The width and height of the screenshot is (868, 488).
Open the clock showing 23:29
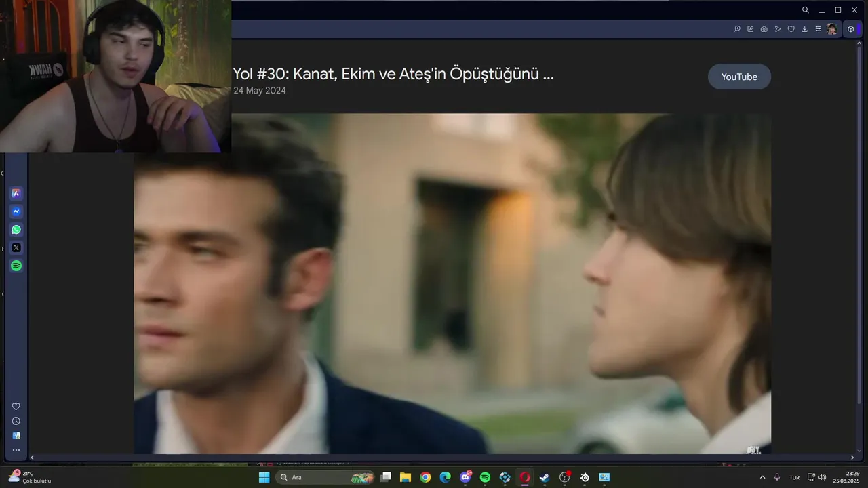coord(846,477)
